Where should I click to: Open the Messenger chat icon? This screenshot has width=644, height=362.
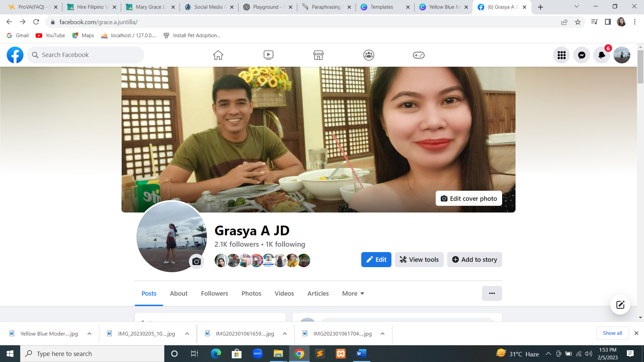[x=582, y=55]
